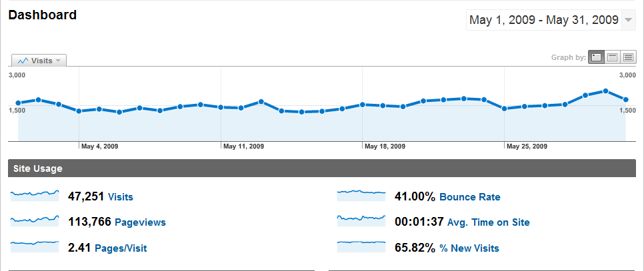Click the sparkline beside 47,251 Visits

click(x=35, y=195)
